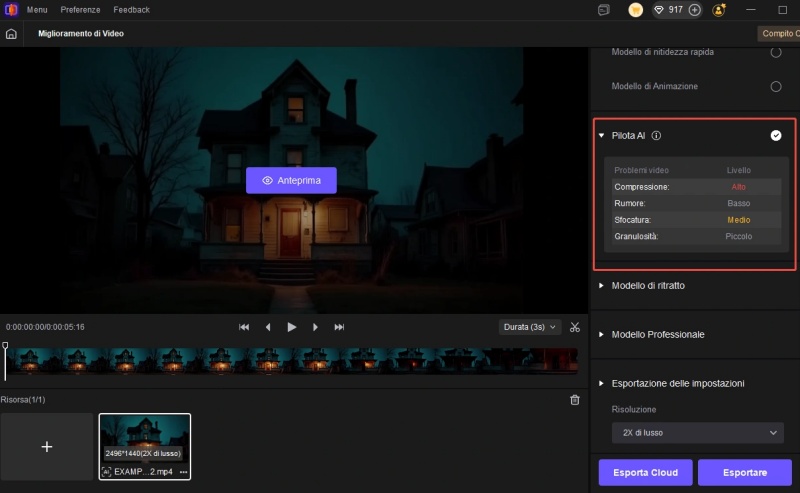
Task: Select Modello di Animazione radio
Action: [x=776, y=86]
